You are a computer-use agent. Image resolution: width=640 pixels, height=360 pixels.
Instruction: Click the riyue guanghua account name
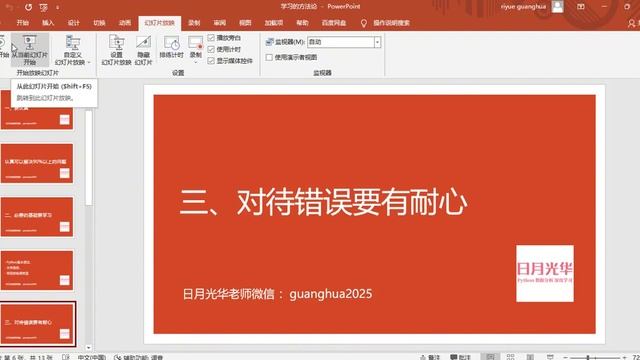tap(524, 7)
